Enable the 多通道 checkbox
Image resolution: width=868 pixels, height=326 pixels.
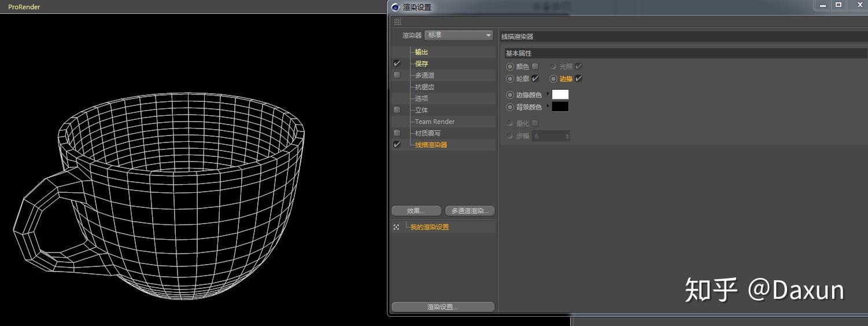tap(397, 75)
